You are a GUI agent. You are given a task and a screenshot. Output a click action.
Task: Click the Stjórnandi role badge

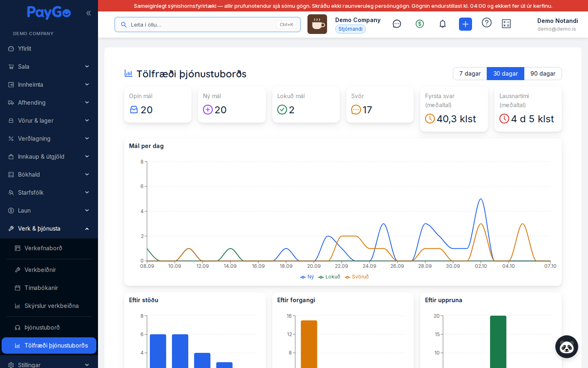[350, 29]
